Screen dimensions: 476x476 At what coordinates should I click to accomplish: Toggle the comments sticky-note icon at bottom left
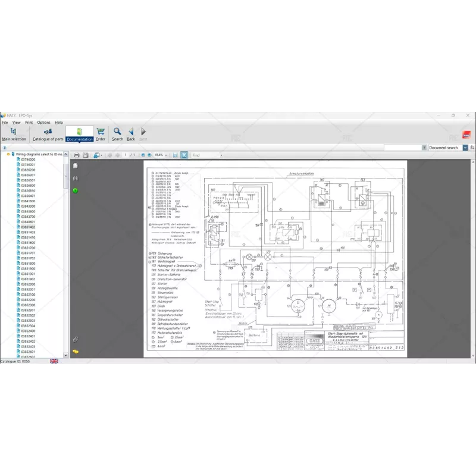(x=75, y=351)
